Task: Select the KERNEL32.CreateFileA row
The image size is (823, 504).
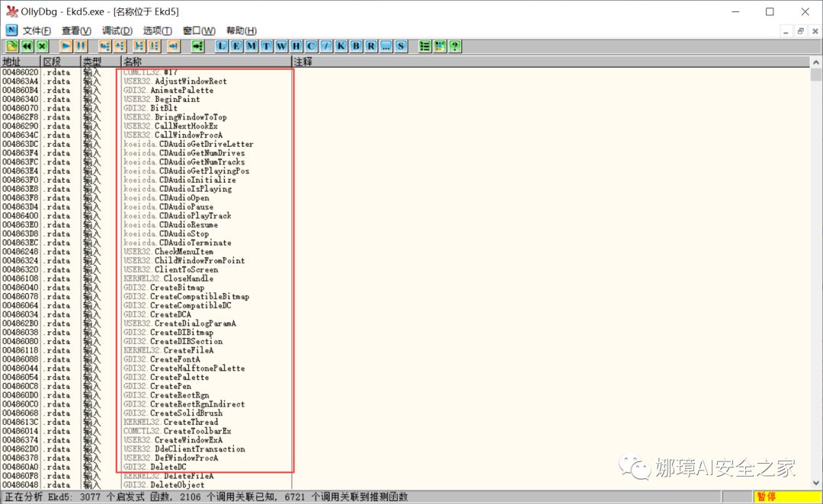Action: (x=405, y=350)
